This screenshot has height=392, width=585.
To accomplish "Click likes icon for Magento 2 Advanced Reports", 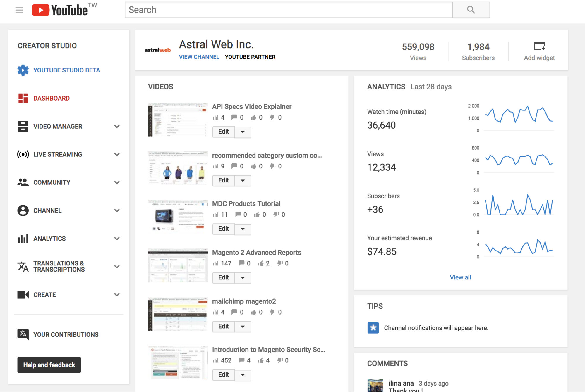I will pos(261,263).
